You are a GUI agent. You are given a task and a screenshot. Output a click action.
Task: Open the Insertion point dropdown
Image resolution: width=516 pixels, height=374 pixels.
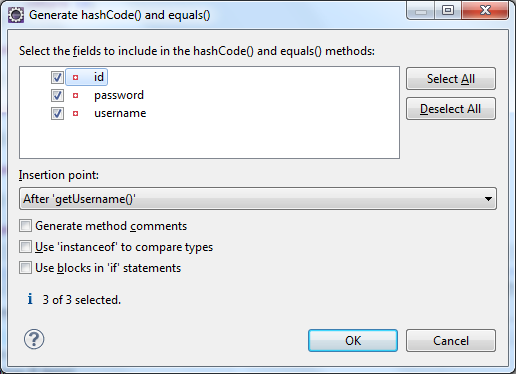(x=258, y=199)
